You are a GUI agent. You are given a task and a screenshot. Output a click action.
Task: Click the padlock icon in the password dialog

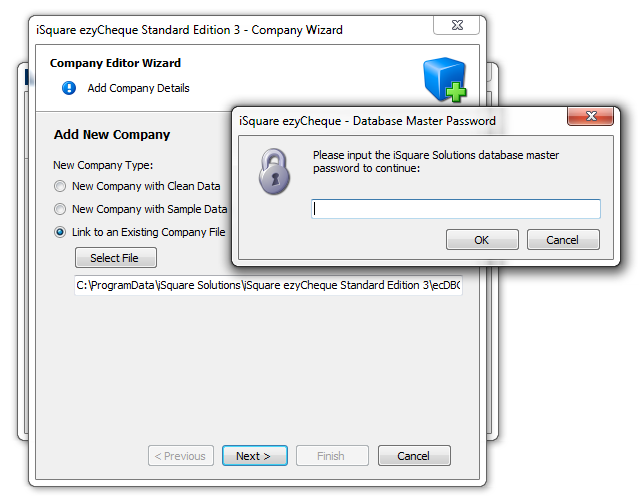pyautogui.click(x=274, y=171)
